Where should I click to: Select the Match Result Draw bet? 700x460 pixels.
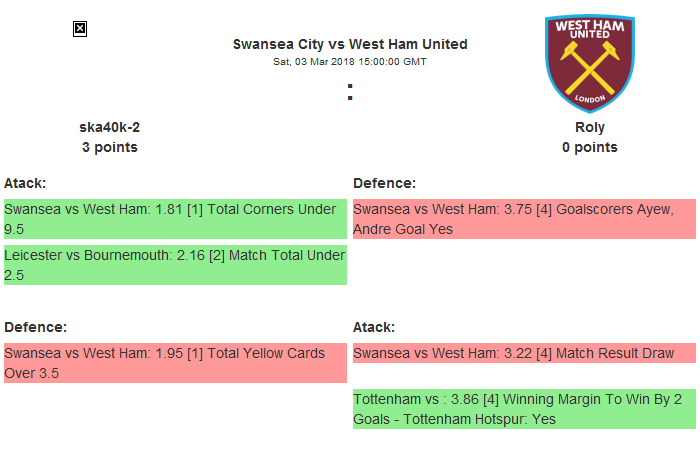pyautogui.click(x=524, y=353)
